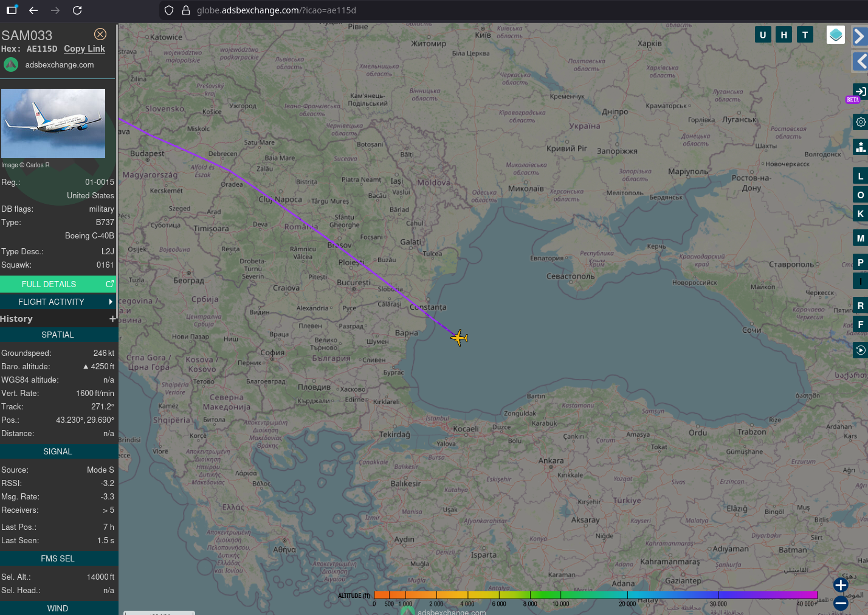The image size is (868, 615).
Task: Reload the browser page
Action: click(77, 10)
